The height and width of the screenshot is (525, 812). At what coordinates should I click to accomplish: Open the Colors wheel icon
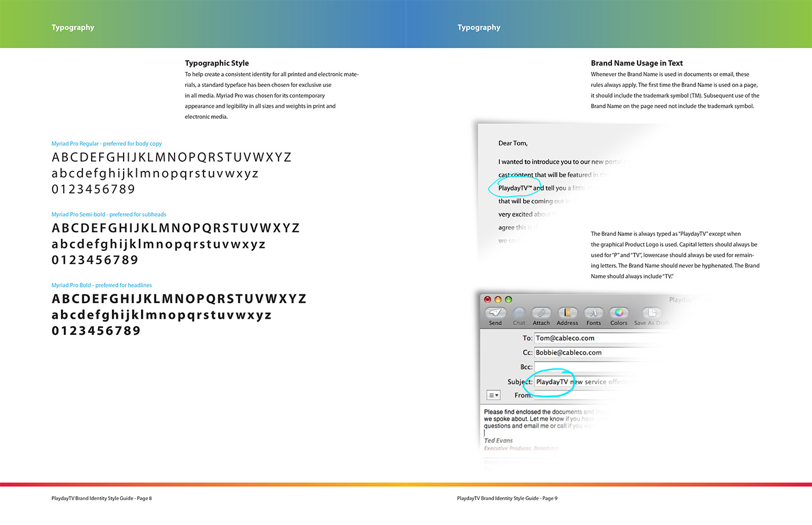[619, 313]
